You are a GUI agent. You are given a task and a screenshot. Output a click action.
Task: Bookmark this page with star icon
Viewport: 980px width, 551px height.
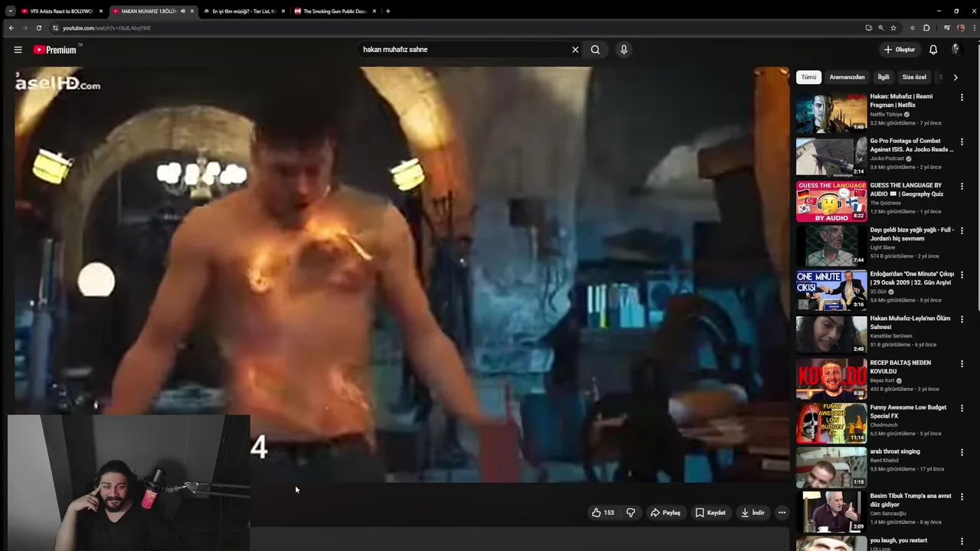point(893,28)
